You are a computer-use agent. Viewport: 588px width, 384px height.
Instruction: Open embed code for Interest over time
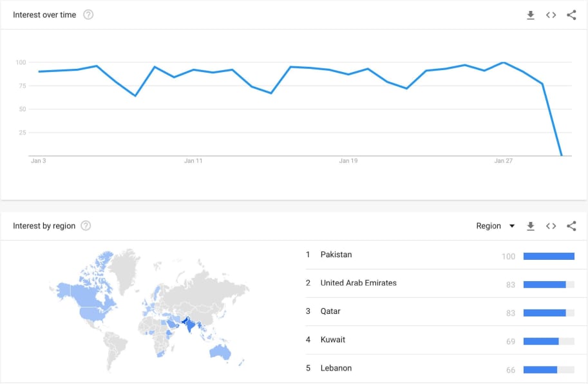[551, 15]
